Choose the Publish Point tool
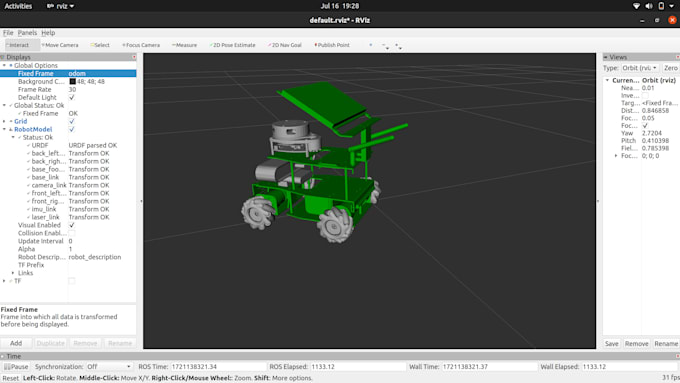The image size is (680, 383). pyautogui.click(x=332, y=45)
